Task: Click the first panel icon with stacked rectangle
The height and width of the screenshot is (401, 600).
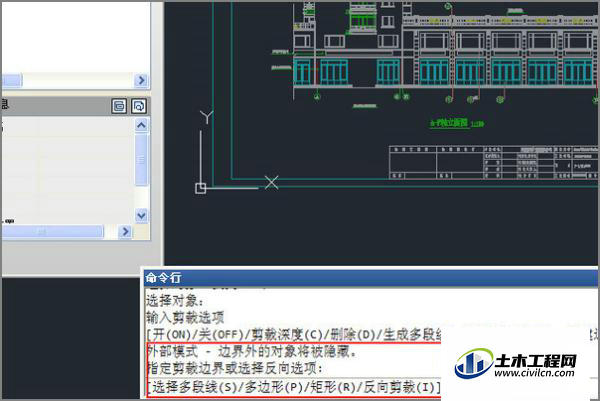Action: pyautogui.click(x=119, y=106)
